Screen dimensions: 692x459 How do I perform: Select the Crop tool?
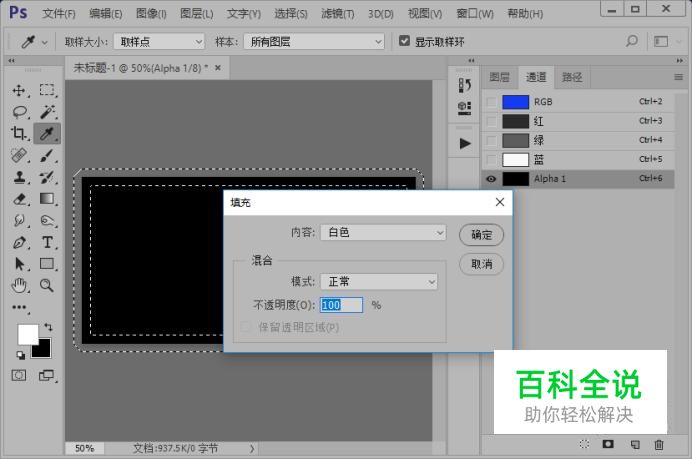point(19,133)
